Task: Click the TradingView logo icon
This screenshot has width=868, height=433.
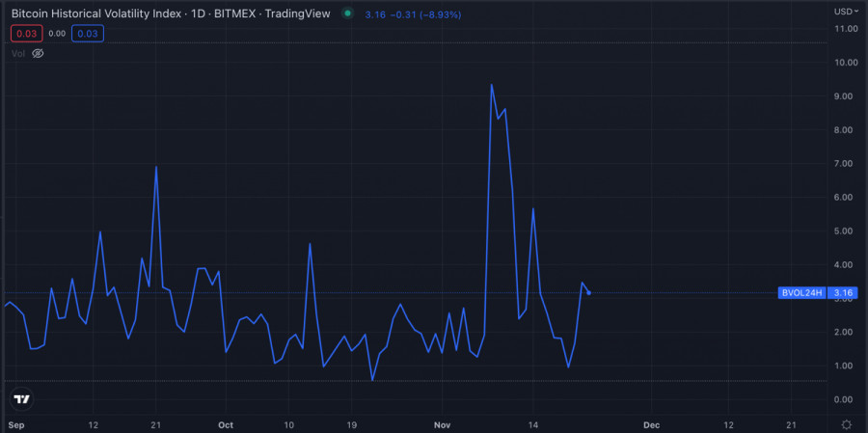Action: (21, 398)
